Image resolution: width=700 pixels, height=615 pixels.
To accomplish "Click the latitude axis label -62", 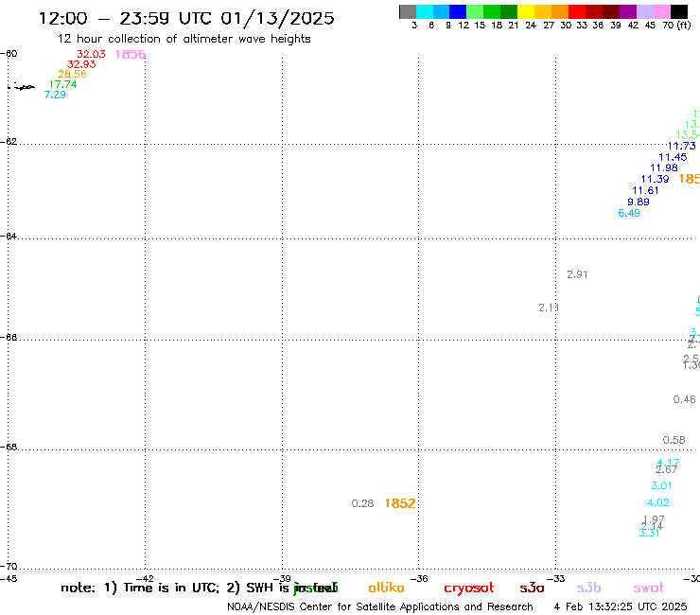I will [x=9, y=142].
